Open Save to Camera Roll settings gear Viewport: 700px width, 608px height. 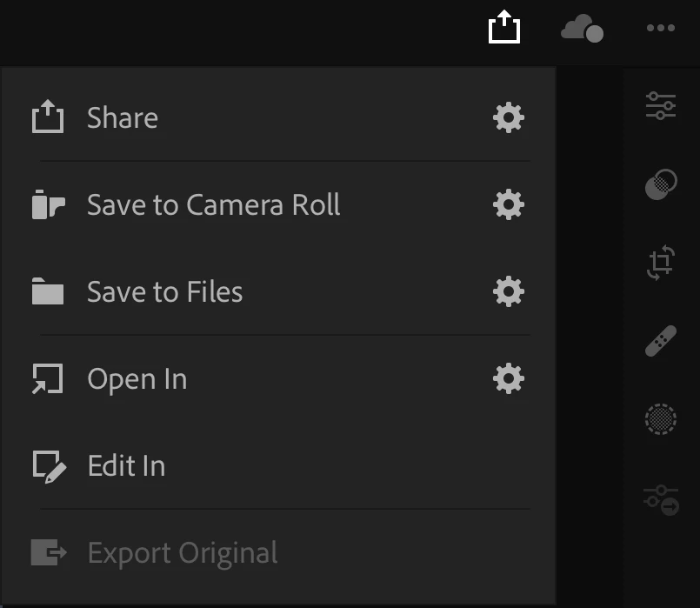click(508, 204)
